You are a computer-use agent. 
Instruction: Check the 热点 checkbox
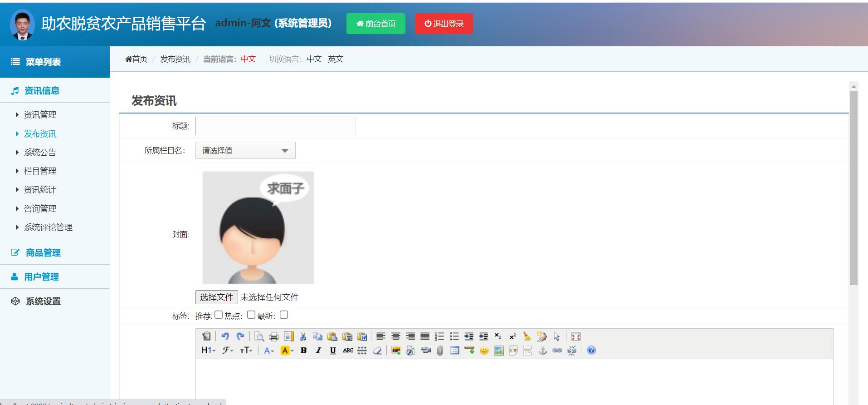pyautogui.click(x=251, y=315)
